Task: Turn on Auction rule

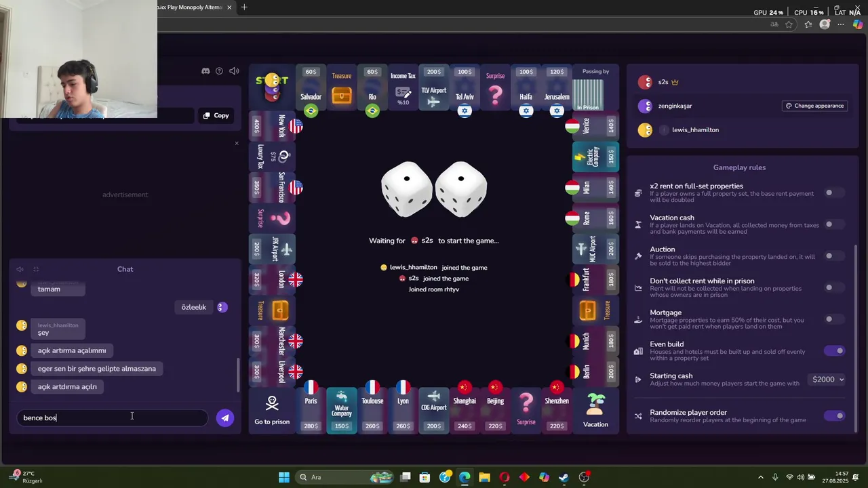Action: [x=834, y=256]
